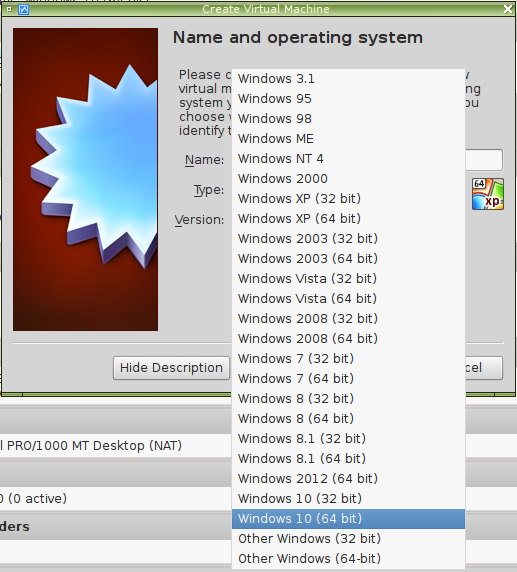Select Windows 2008 (32 bit)
Screen dimensions: 517x572
(x=348, y=318)
